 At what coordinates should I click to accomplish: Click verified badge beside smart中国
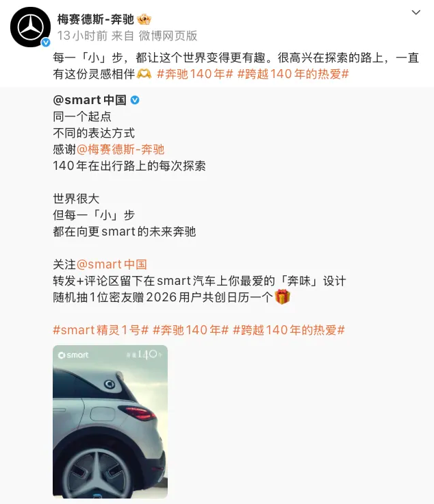pyautogui.click(x=135, y=100)
